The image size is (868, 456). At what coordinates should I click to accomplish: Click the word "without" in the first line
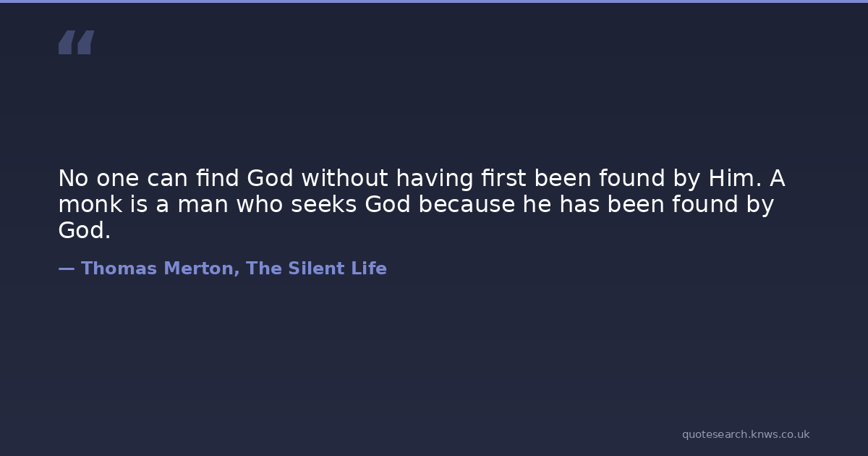340,178
